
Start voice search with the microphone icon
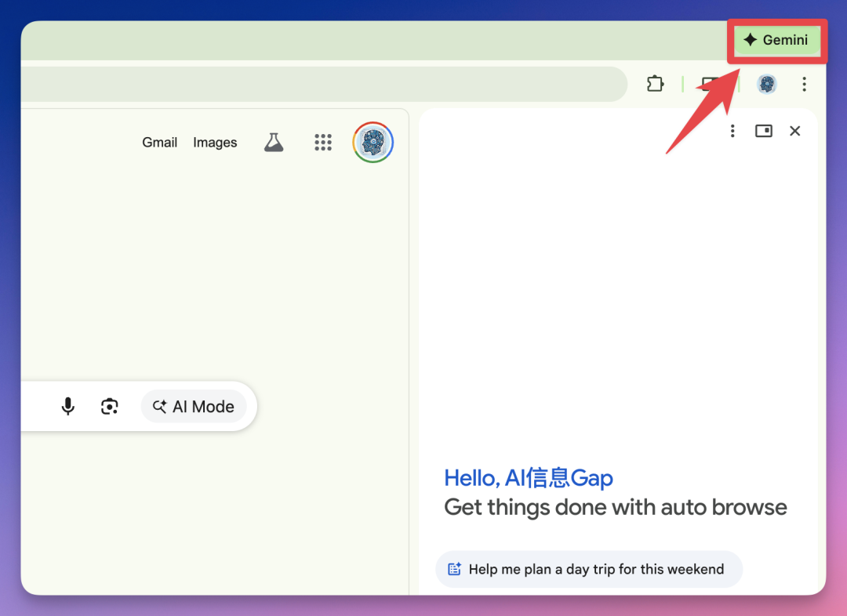tap(67, 406)
